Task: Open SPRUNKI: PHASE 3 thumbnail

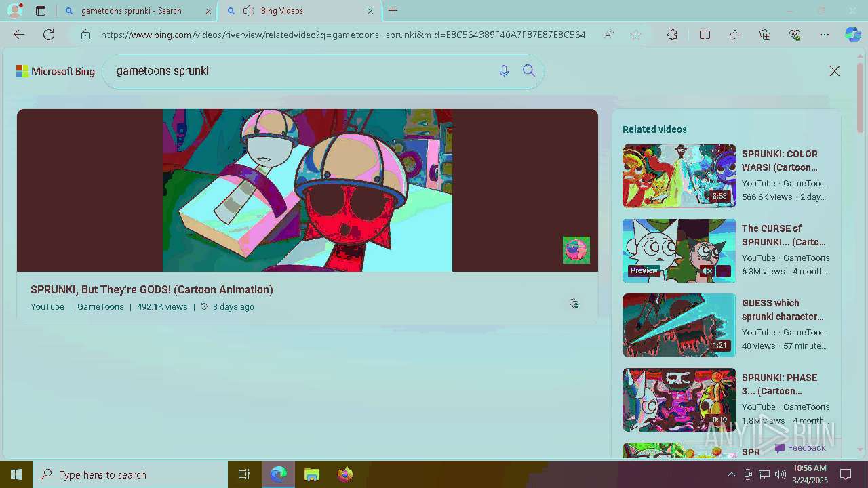Action: (679, 399)
